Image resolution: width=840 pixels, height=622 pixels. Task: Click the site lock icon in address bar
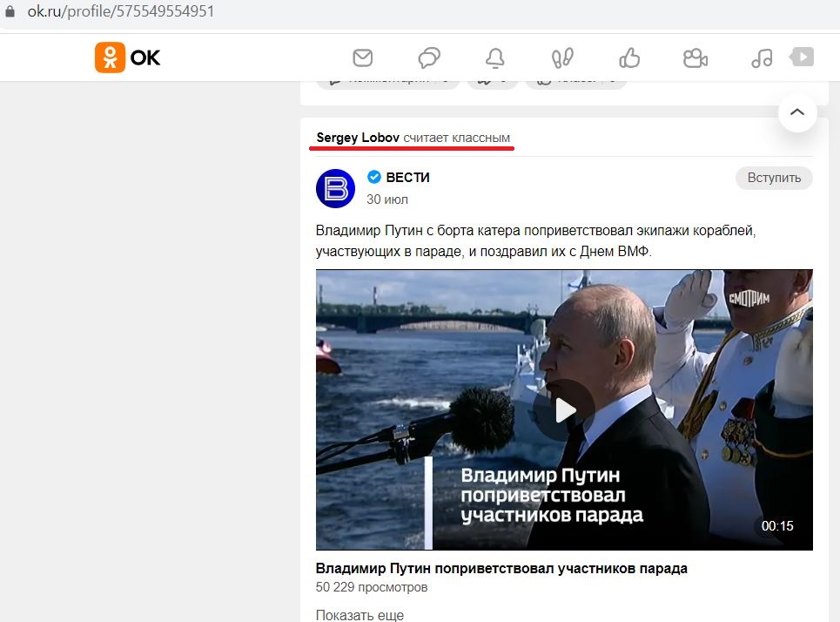10,11
